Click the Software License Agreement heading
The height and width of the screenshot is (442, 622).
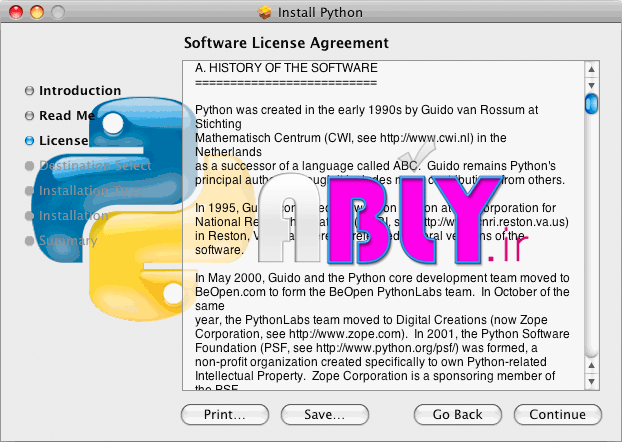pyautogui.click(x=286, y=43)
